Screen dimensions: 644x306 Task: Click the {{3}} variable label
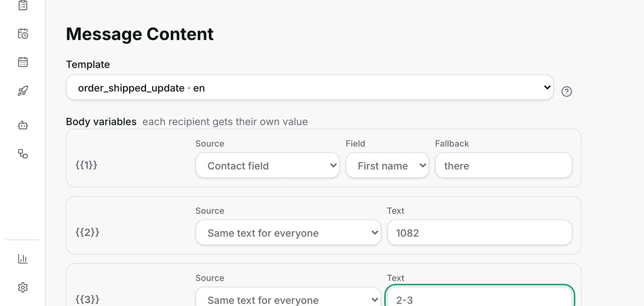pyautogui.click(x=87, y=300)
